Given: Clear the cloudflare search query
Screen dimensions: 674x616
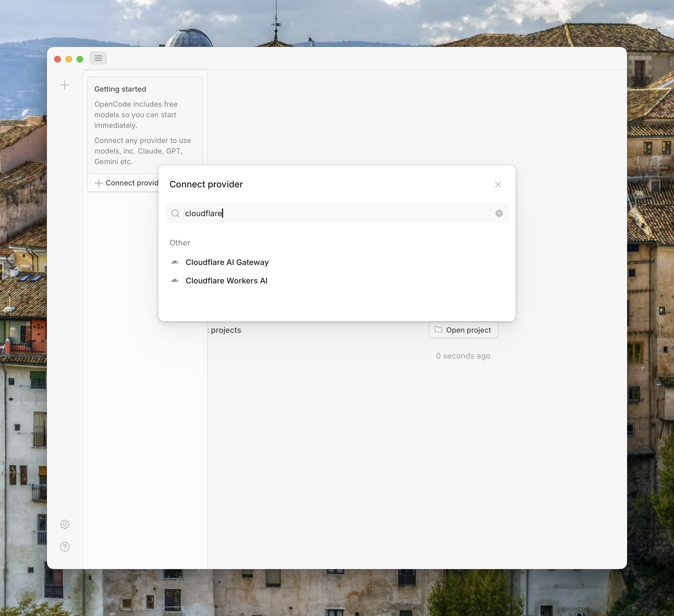Looking at the screenshot, I should click(x=499, y=213).
